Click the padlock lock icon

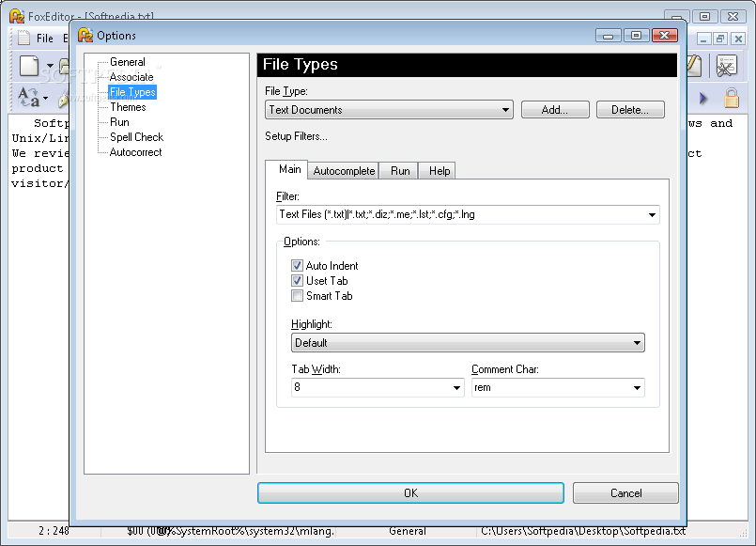[732, 98]
